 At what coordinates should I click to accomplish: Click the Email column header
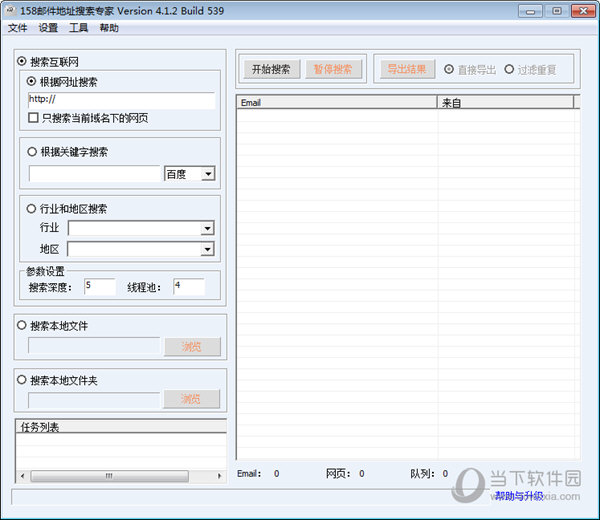pyautogui.click(x=337, y=102)
